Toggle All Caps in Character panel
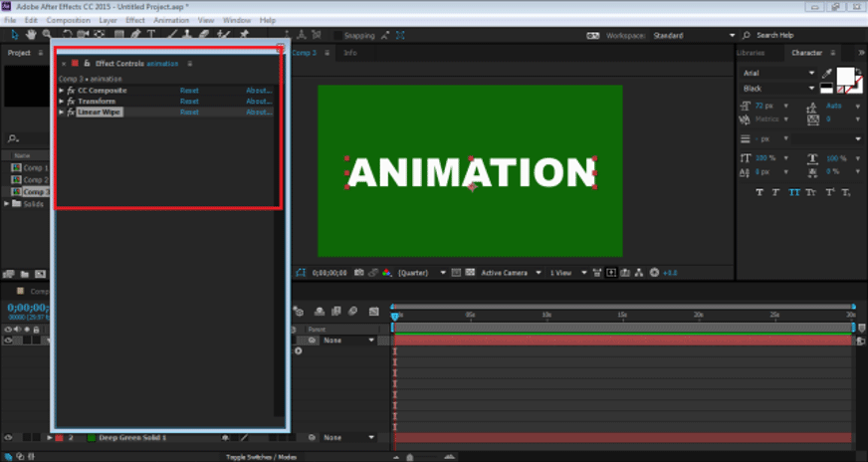 [x=794, y=192]
